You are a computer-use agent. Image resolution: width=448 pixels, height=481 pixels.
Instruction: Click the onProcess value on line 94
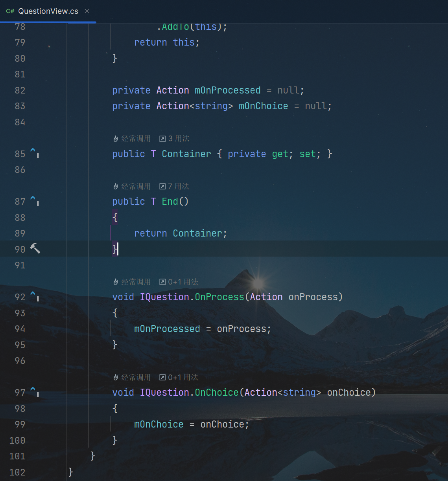(x=242, y=329)
